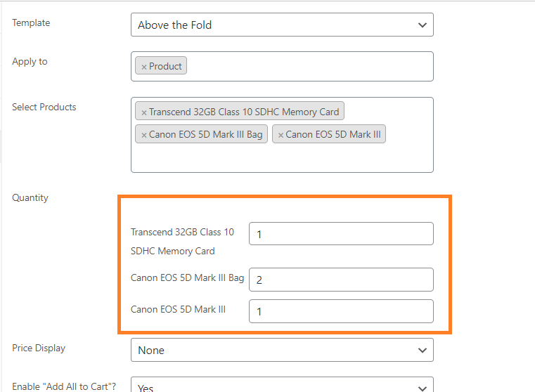Click the Select Products label

44,107
